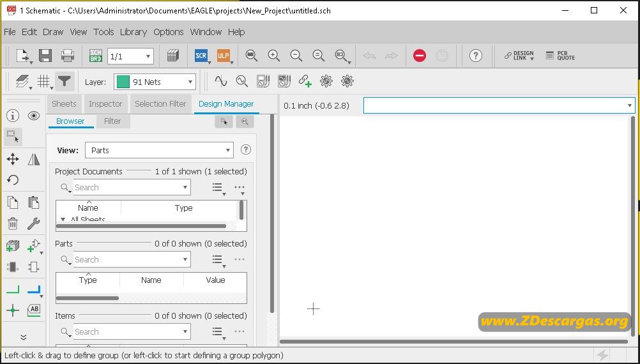Open Design Link dropdown
The height and width of the screenshot is (364, 640).
[x=519, y=56]
